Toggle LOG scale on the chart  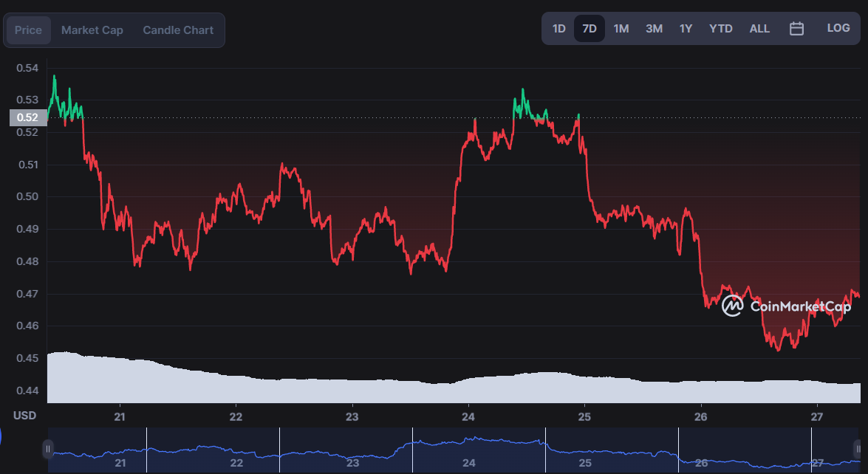[838, 28]
